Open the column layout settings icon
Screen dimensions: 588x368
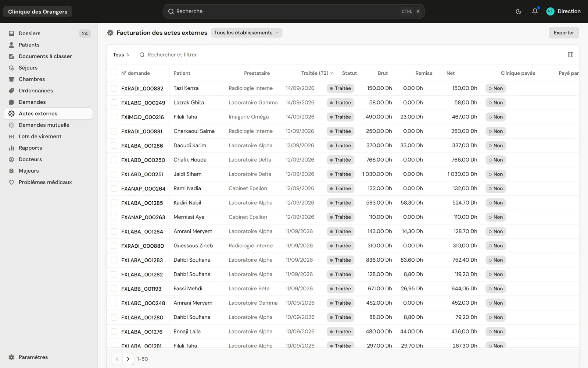tap(570, 54)
